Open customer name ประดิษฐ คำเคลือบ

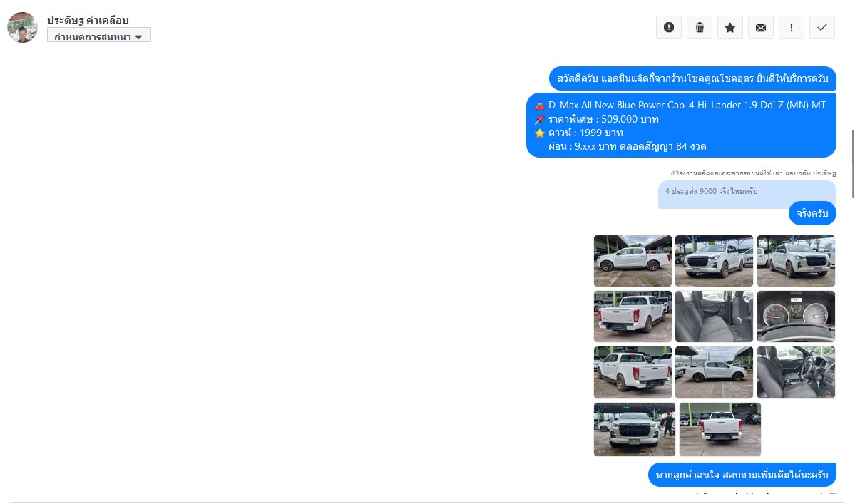pos(88,20)
